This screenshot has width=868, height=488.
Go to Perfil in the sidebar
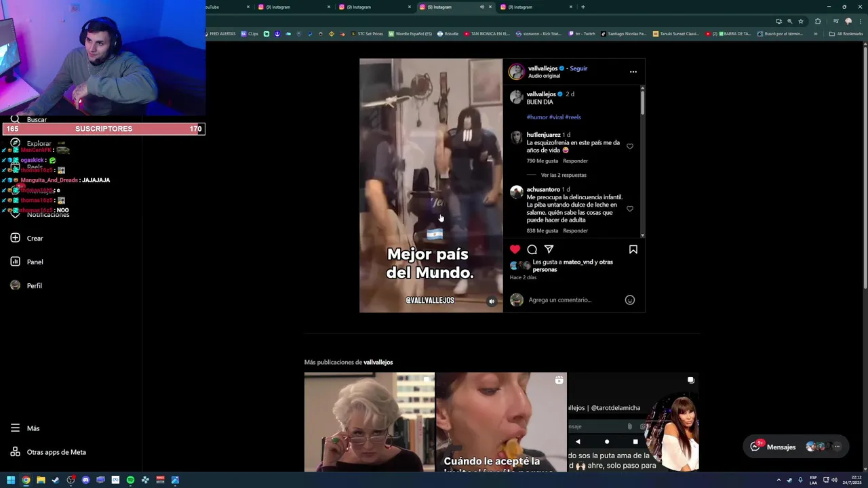click(x=27, y=285)
